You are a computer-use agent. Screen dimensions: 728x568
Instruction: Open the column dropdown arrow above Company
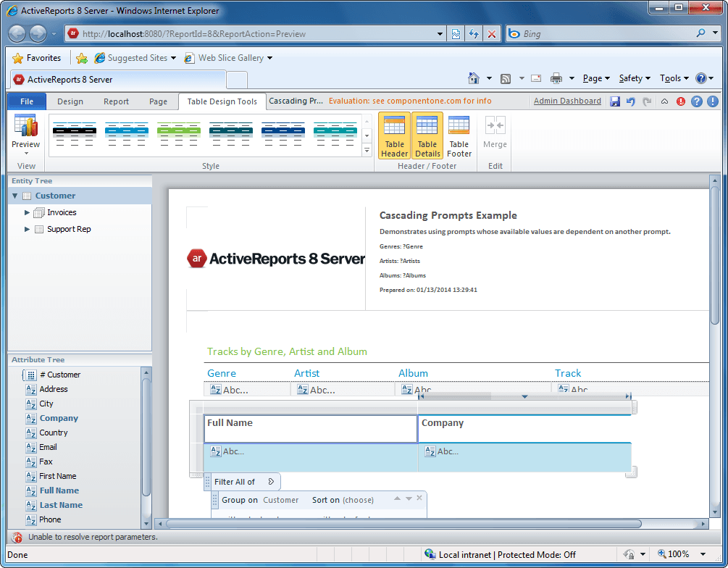pos(524,396)
